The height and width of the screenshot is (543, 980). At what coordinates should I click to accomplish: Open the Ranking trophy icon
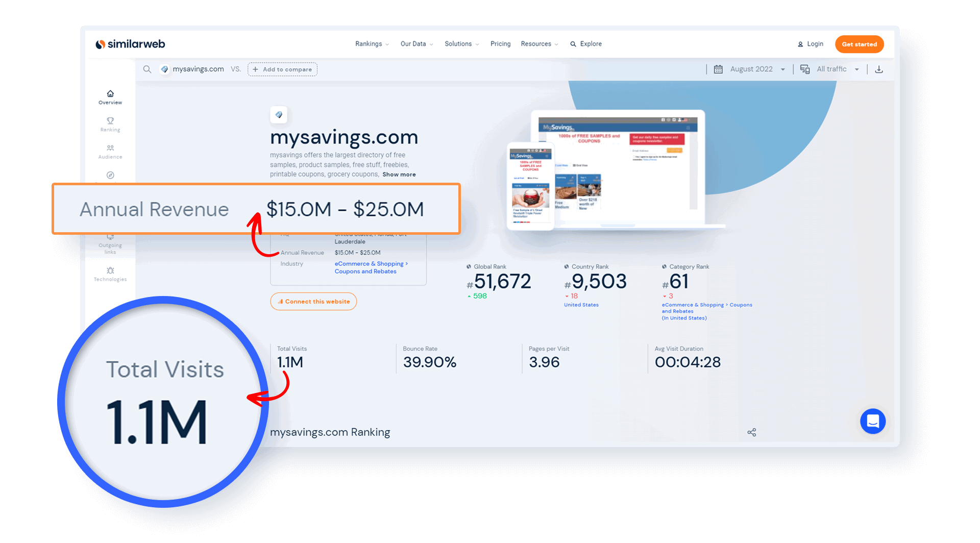coord(110,121)
